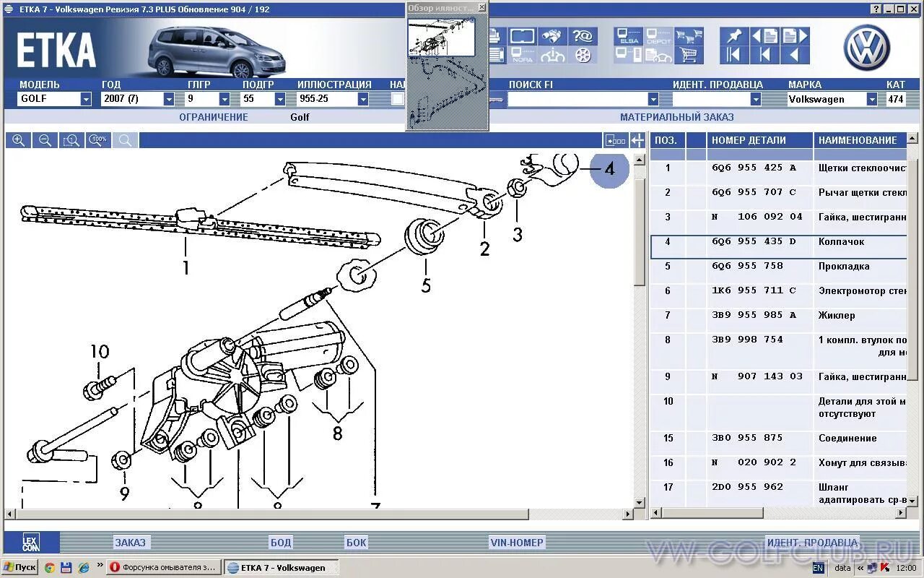This screenshot has width=924, height=578.
Task: Click the НАИМЕНОВАНИЕ column header
Action: 859,140
